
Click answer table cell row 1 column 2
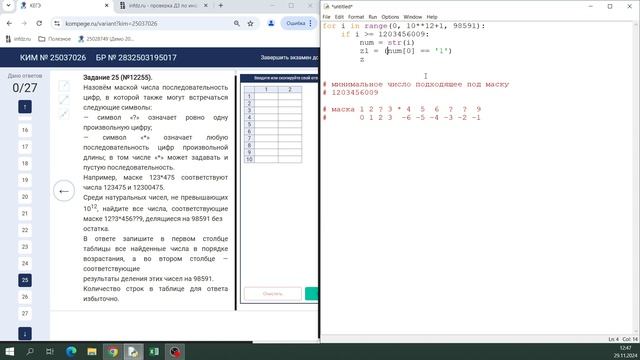pyautogui.click(x=290, y=96)
